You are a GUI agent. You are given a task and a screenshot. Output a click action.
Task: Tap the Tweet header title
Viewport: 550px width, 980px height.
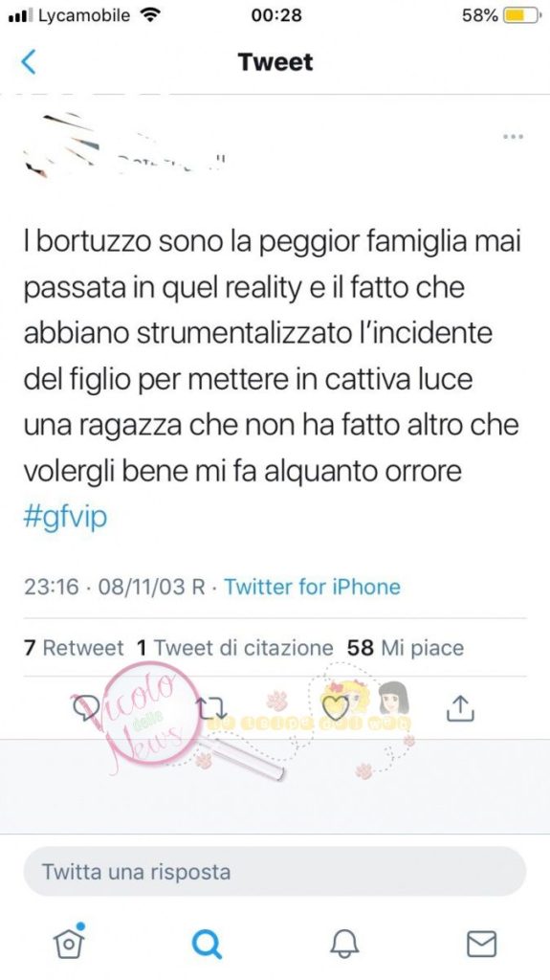(x=275, y=62)
